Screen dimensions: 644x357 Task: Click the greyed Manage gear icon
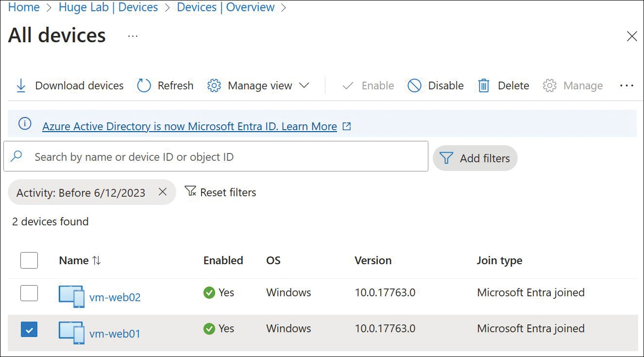click(549, 86)
